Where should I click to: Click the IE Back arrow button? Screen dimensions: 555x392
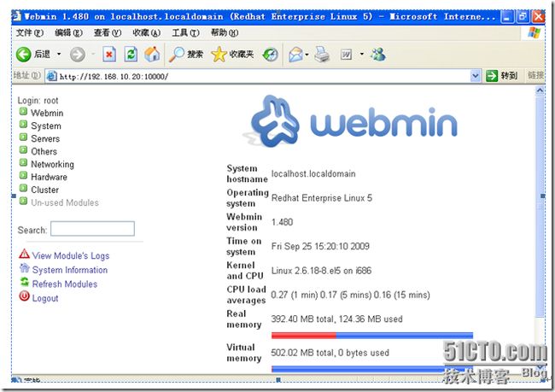24,54
